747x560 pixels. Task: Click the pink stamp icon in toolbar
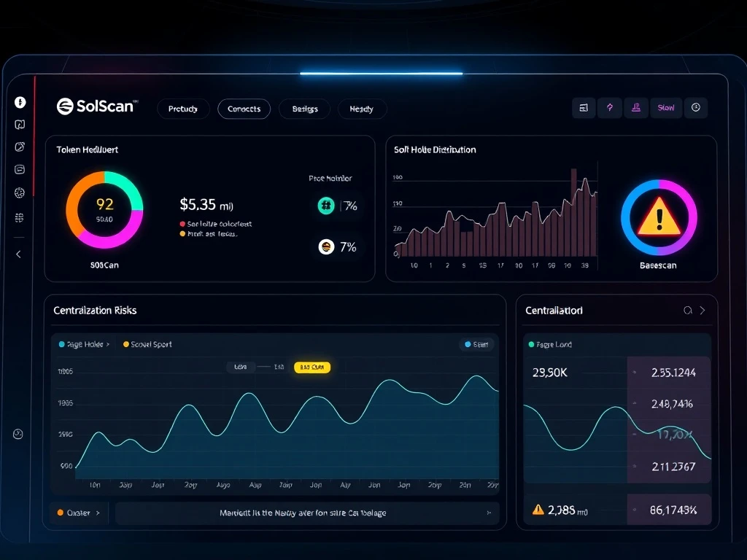[636, 108]
